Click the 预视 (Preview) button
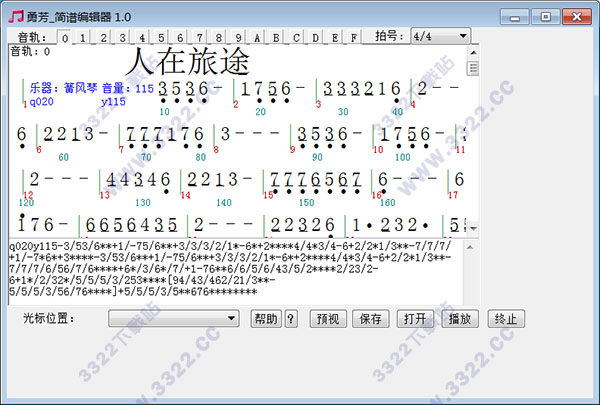Image resolution: width=600 pixels, height=405 pixels. pos(327,319)
